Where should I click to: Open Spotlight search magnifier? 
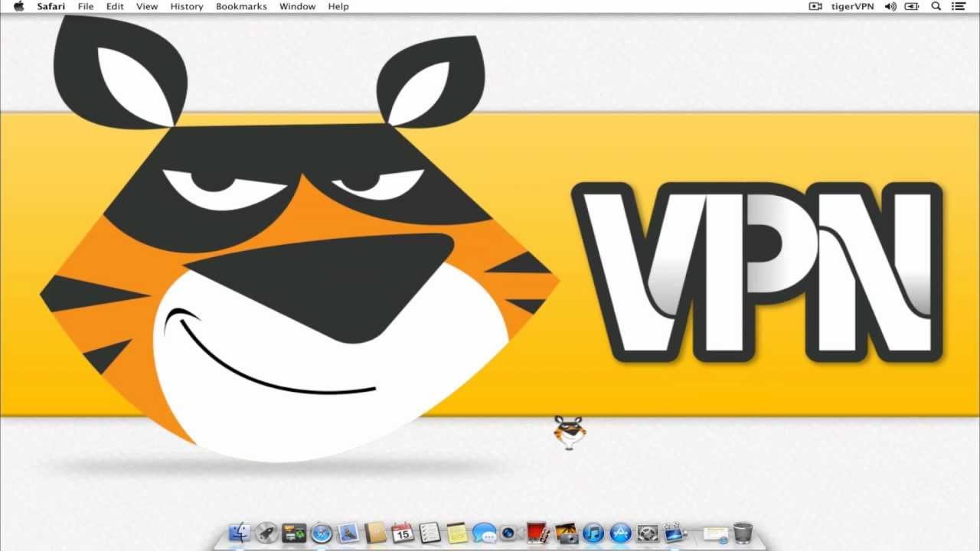(936, 6)
